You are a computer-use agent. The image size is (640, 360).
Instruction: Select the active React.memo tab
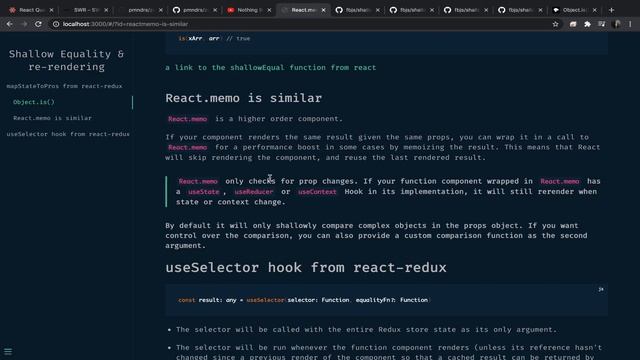303,10
